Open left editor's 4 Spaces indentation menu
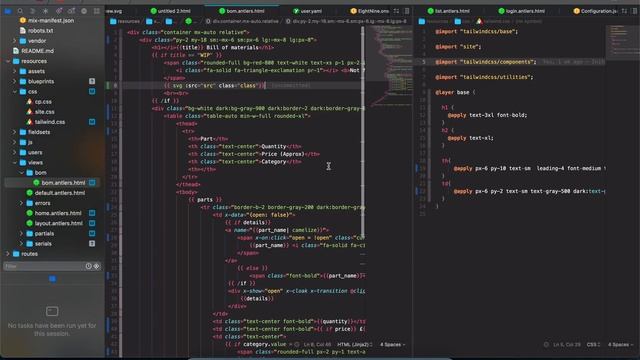640x360 pixels. click(392, 345)
